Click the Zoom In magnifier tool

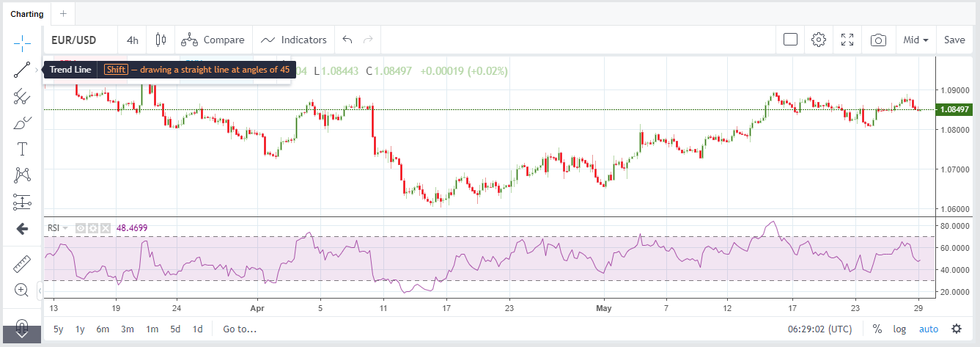point(22,289)
